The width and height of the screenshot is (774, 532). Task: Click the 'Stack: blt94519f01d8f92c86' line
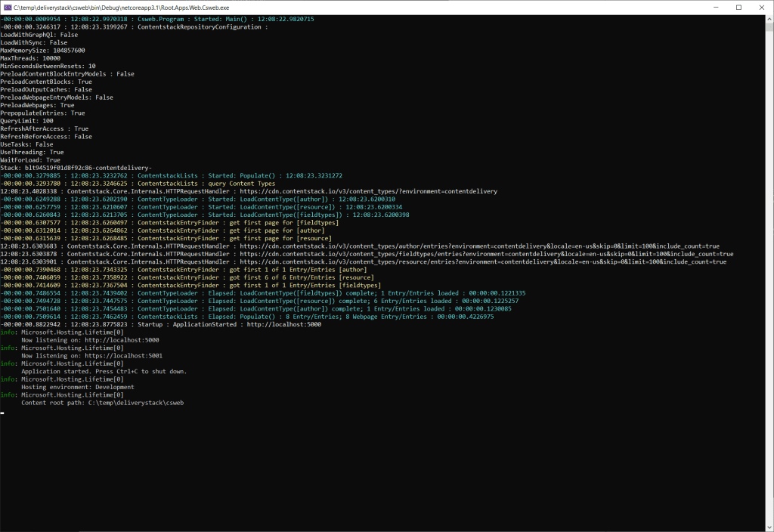tap(76, 168)
